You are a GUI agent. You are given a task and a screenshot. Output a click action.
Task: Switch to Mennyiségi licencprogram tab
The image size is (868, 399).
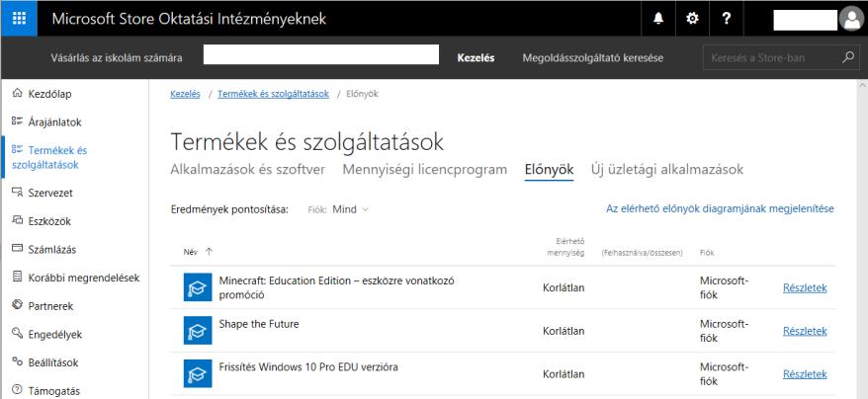[x=424, y=169]
